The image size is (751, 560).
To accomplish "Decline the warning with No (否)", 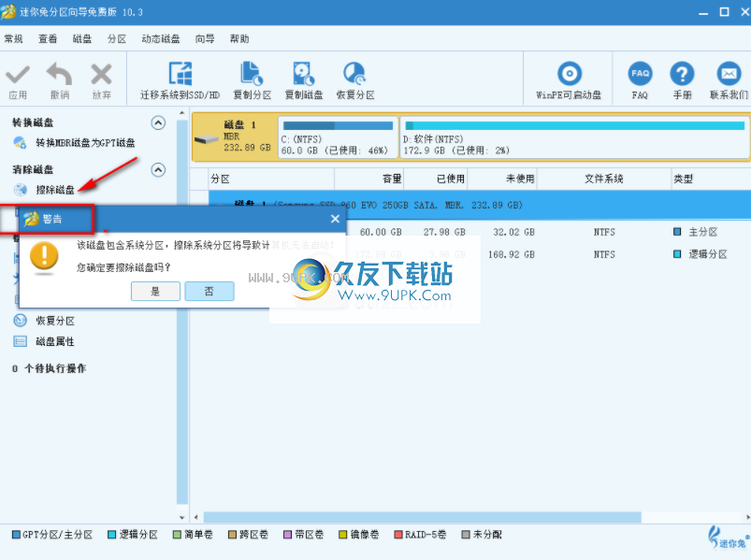I will point(209,291).
